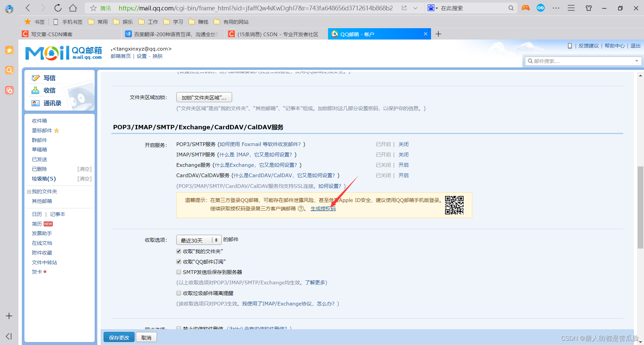Click the skin shirt icon in title bar
Viewport: 644px width, 345px height.
[x=589, y=8]
